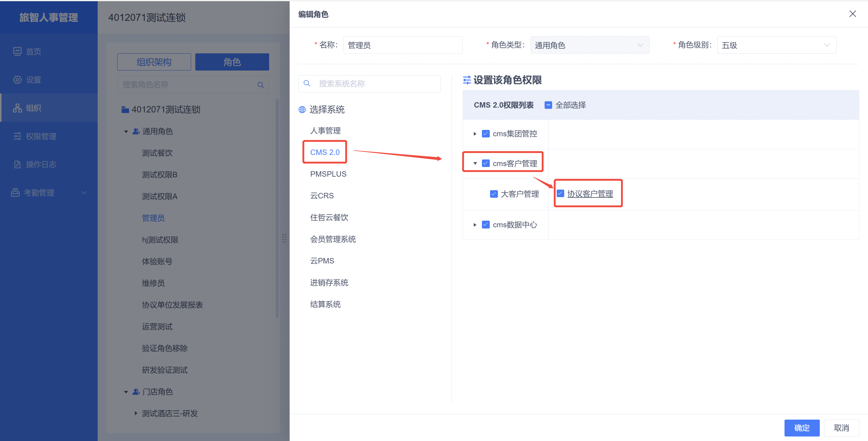Screen dimensions: 868x441
Task: Select 会员管理系统 system
Action: pyautogui.click(x=333, y=239)
